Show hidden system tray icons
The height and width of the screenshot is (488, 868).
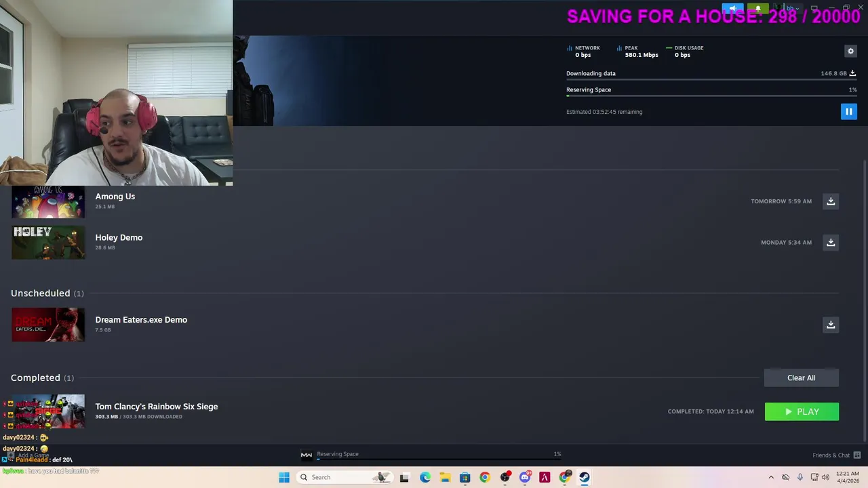pos(770,477)
